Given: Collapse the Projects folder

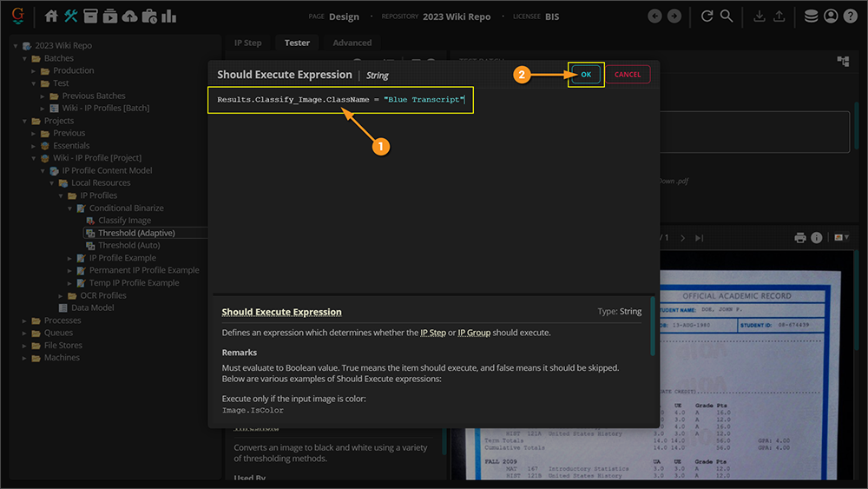Looking at the screenshot, I should pyautogui.click(x=24, y=121).
